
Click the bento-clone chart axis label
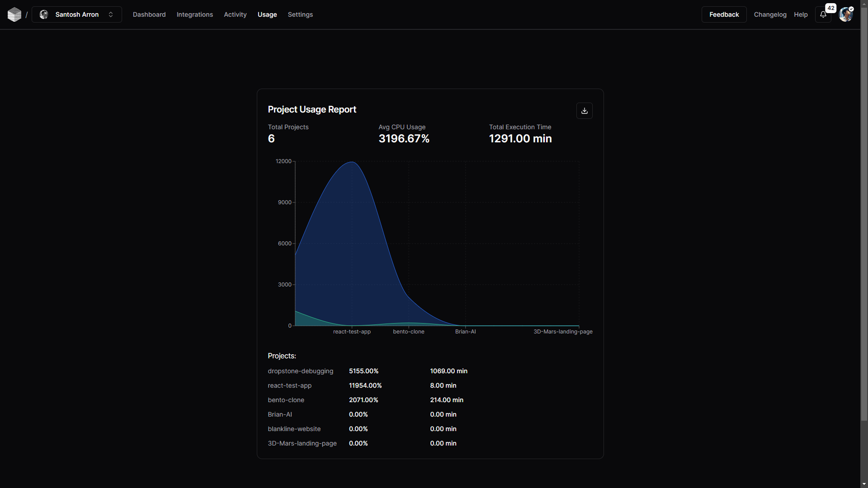409,332
